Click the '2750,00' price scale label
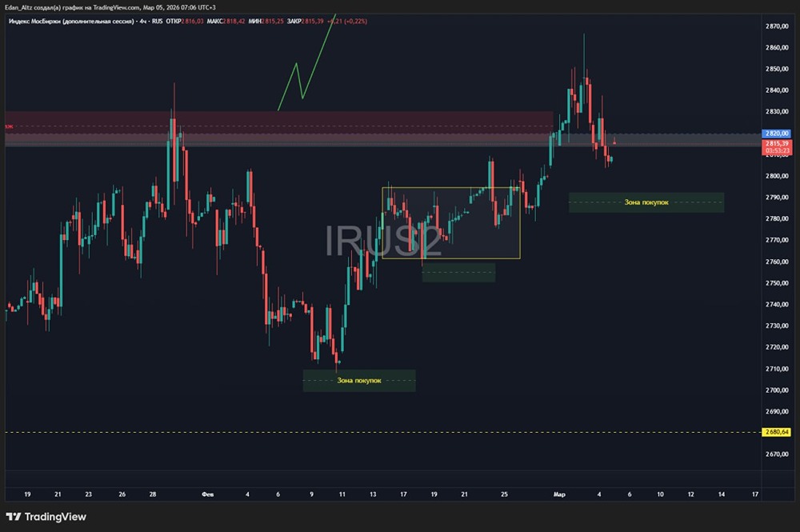Viewport: 800px width, 532px height. click(x=777, y=283)
